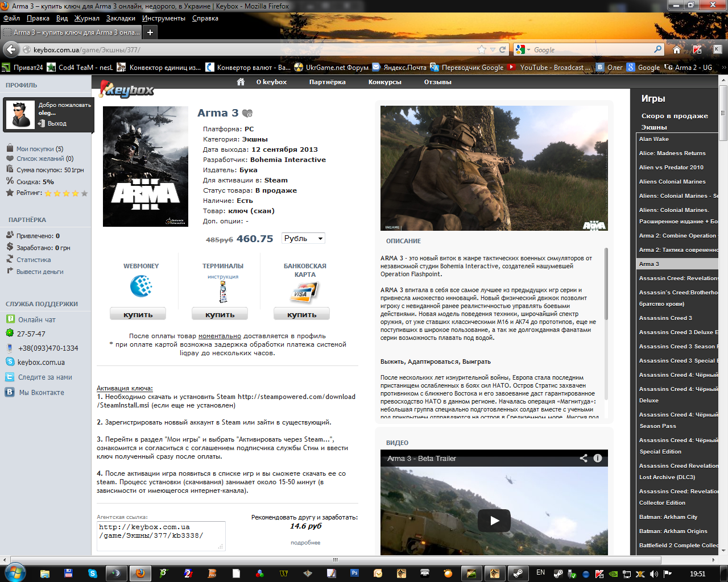The width and height of the screenshot is (728, 582).
Task: Open the Конкурсы nav link
Action: coord(384,82)
